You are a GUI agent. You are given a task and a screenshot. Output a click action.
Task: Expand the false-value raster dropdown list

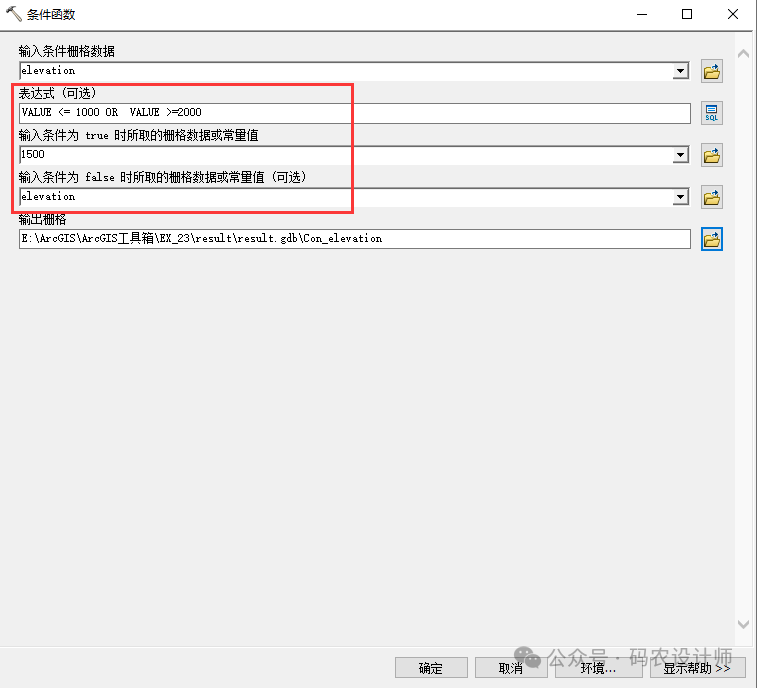click(681, 197)
